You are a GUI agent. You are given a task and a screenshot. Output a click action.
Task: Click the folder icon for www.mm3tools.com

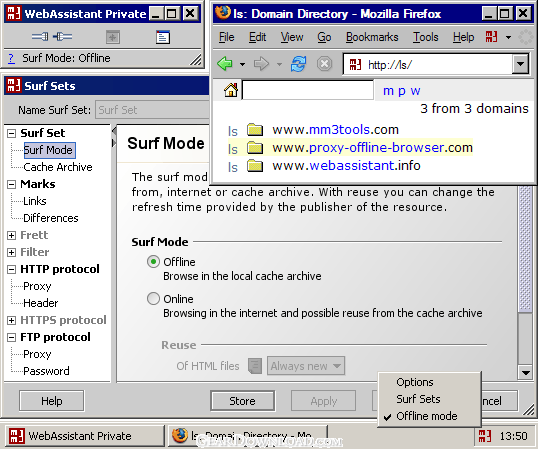coord(255,130)
